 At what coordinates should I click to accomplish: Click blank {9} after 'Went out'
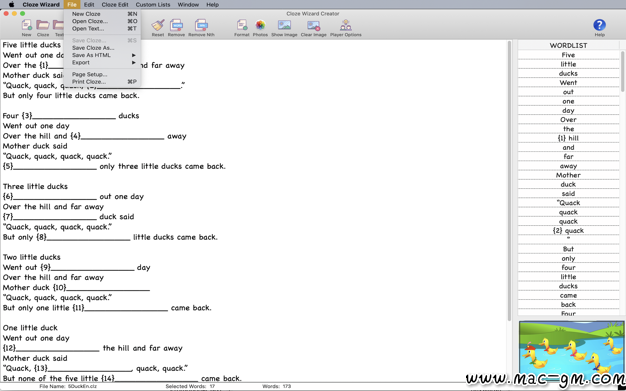click(x=87, y=268)
